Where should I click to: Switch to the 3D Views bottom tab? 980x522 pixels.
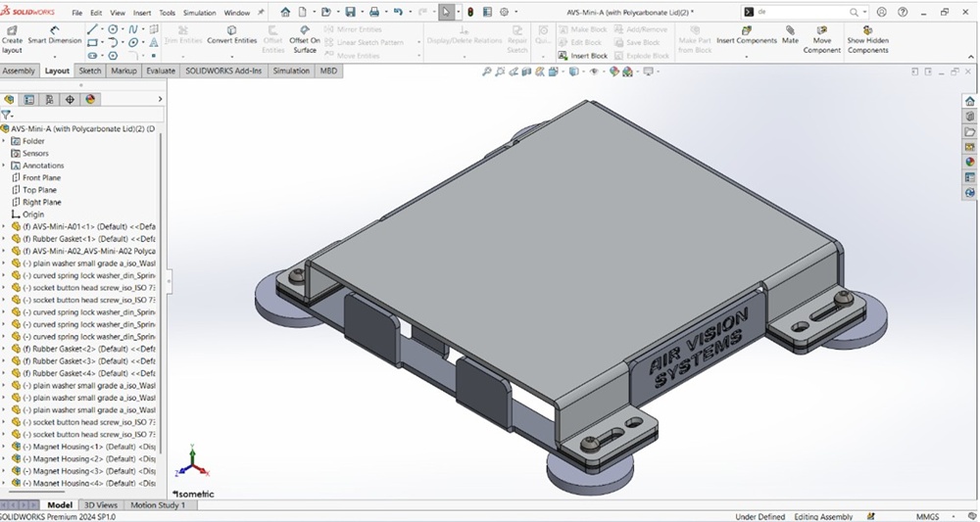click(100, 504)
